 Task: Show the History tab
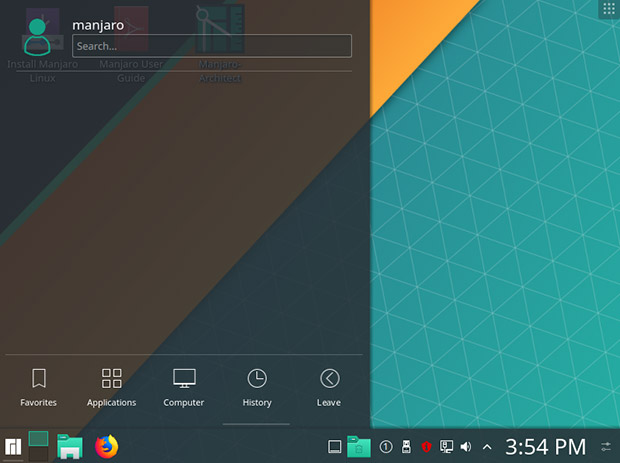tap(257, 387)
